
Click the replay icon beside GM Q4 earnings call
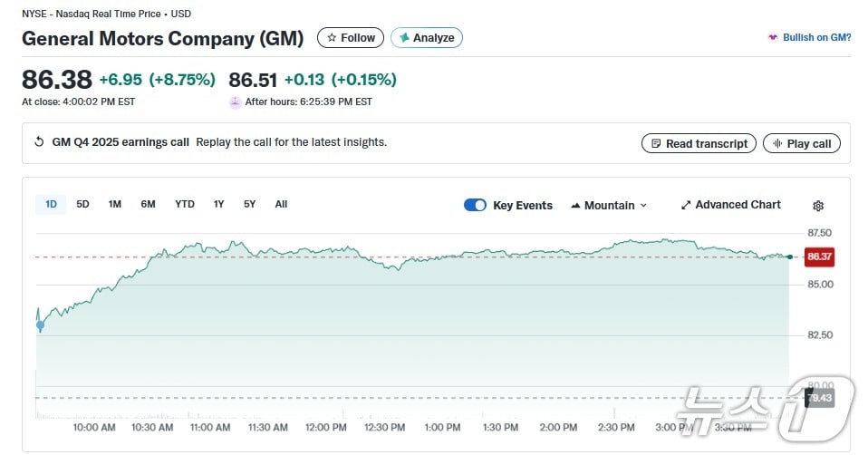coord(39,142)
